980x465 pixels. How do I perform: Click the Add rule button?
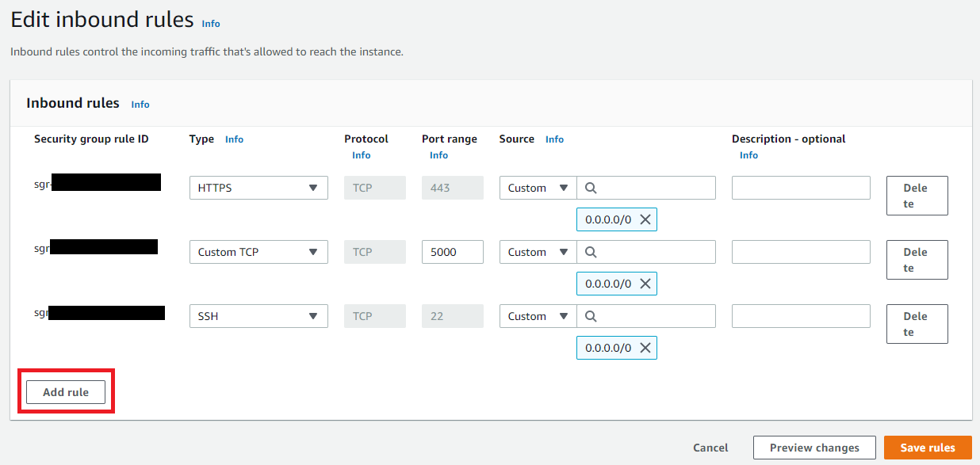point(66,392)
